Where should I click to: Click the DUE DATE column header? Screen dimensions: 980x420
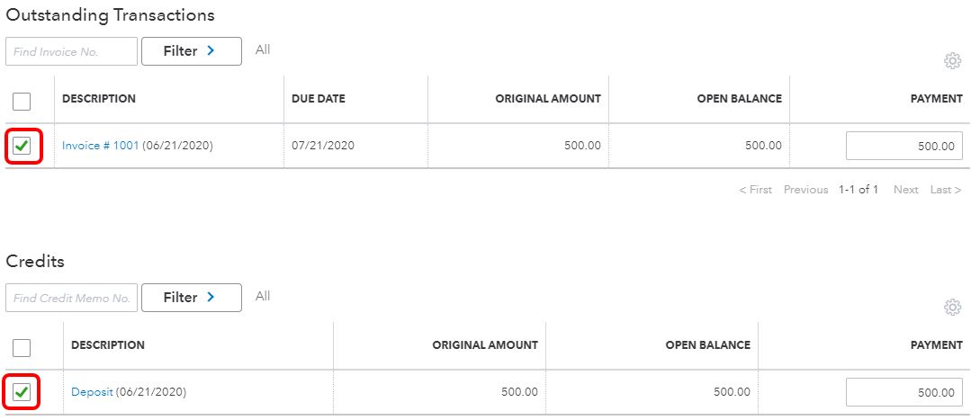(319, 99)
